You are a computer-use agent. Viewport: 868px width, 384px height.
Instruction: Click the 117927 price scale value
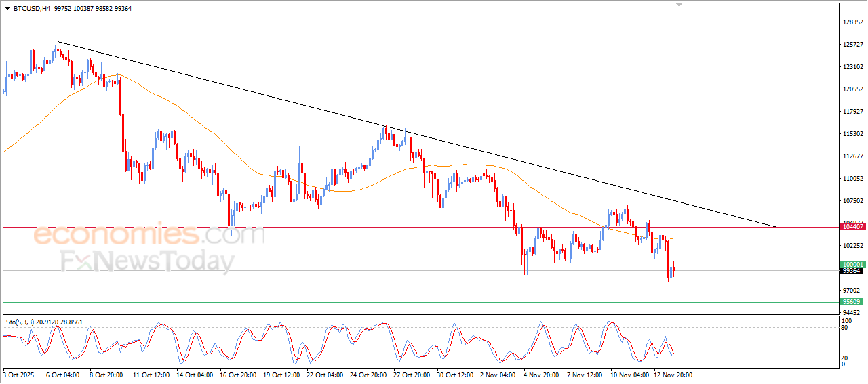852,112
